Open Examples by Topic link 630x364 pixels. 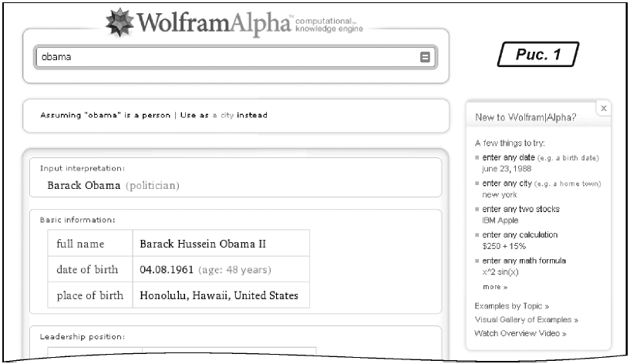(x=510, y=305)
